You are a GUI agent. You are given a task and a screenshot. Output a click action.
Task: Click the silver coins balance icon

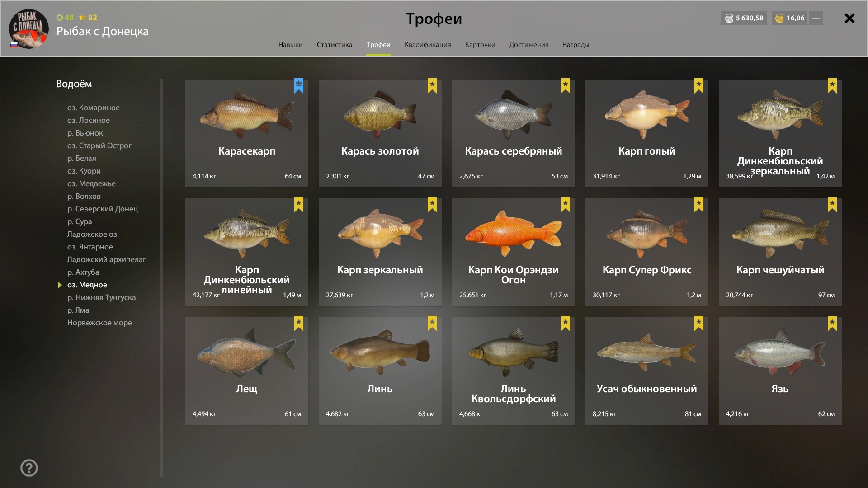click(729, 18)
